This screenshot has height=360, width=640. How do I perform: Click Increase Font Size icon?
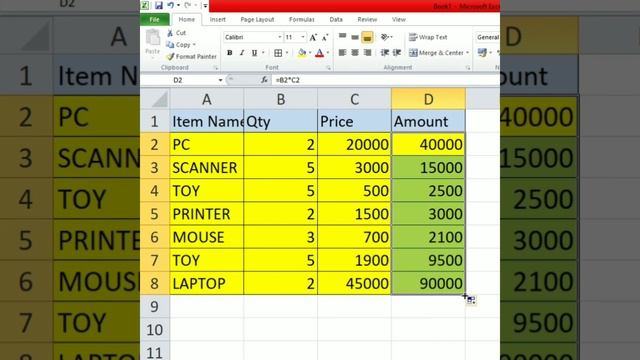[x=313, y=38]
